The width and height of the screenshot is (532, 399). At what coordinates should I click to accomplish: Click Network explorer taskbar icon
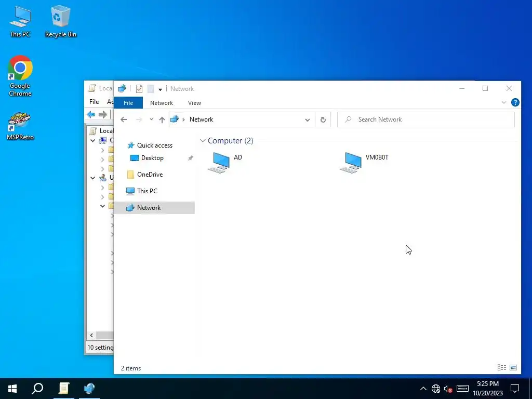pyautogui.click(x=89, y=388)
